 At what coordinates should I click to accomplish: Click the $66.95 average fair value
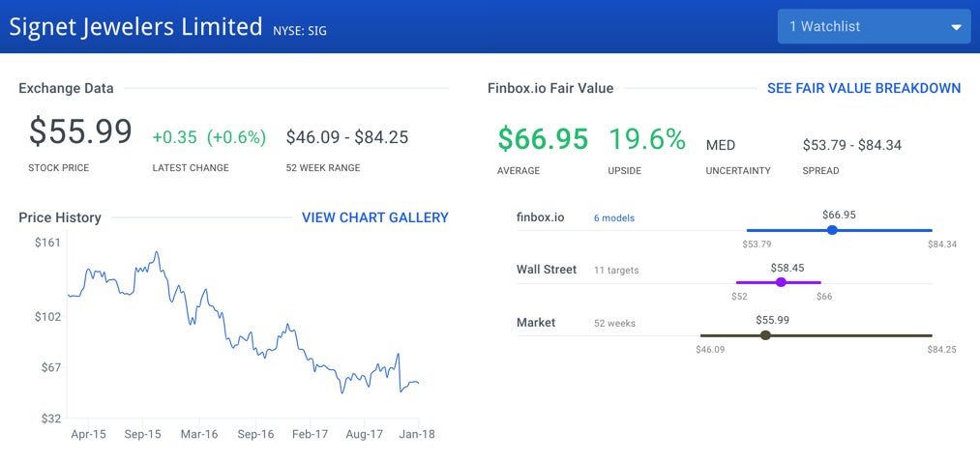pyautogui.click(x=543, y=138)
